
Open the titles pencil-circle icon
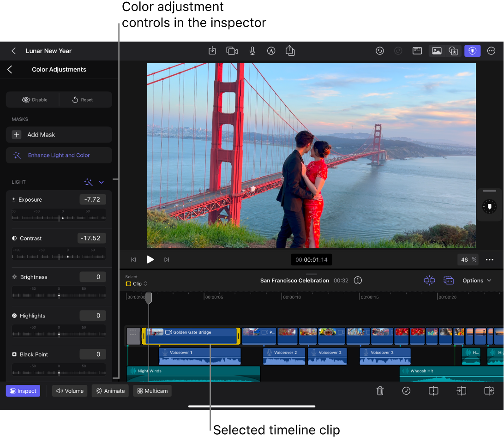(271, 51)
